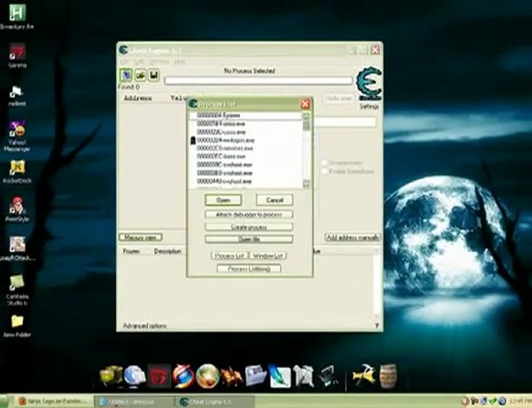Toggle the Enable Speedhack checkbox

coord(325,171)
